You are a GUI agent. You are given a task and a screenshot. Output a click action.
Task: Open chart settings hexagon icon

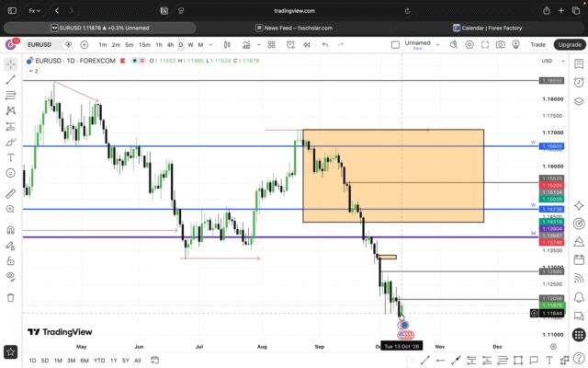pos(469,45)
